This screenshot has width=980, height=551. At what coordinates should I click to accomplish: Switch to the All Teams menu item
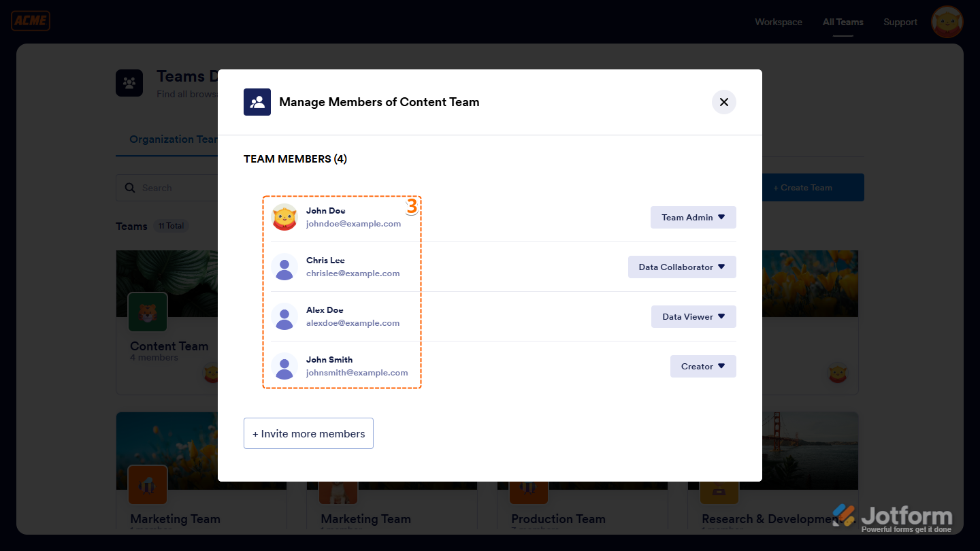coord(843,22)
